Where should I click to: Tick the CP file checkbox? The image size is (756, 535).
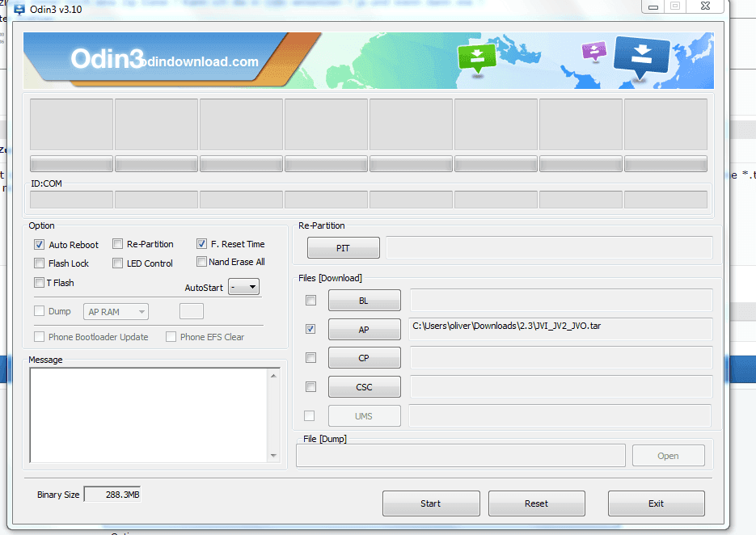311,358
